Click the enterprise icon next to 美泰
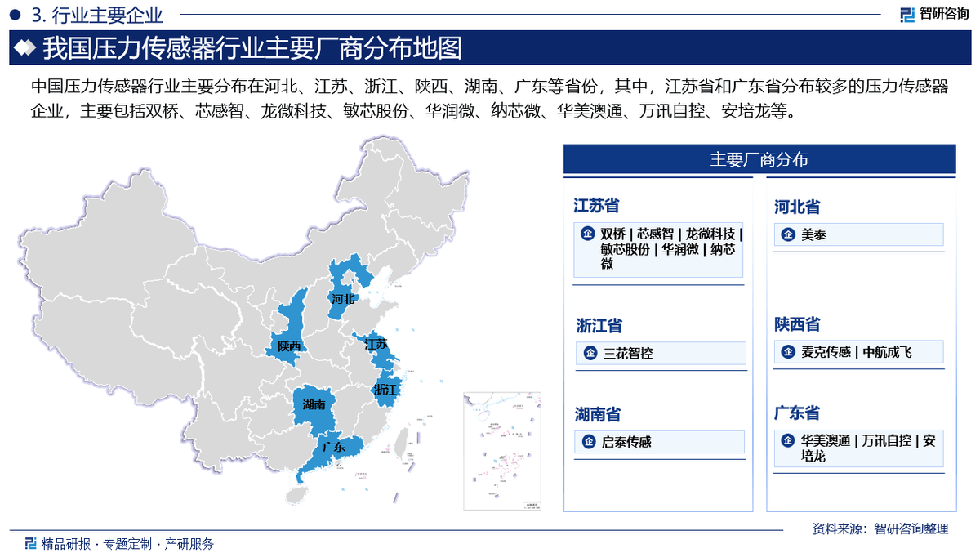980x553 pixels. click(788, 235)
